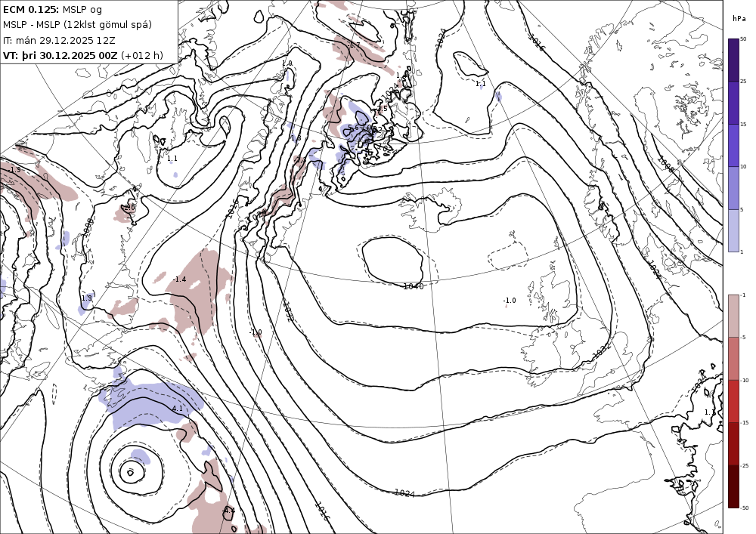Image resolution: width=756 pixels, height=534 pixels.
Task: Click the '-1.4' value in the pink area
Action: tap(179, 279)
